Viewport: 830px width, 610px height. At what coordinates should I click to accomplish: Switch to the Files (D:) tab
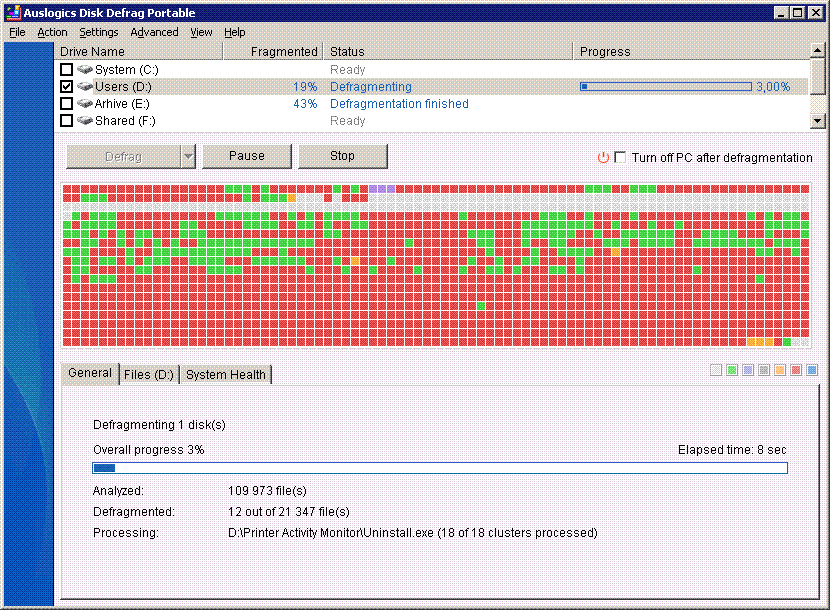[x=149, y=375]
